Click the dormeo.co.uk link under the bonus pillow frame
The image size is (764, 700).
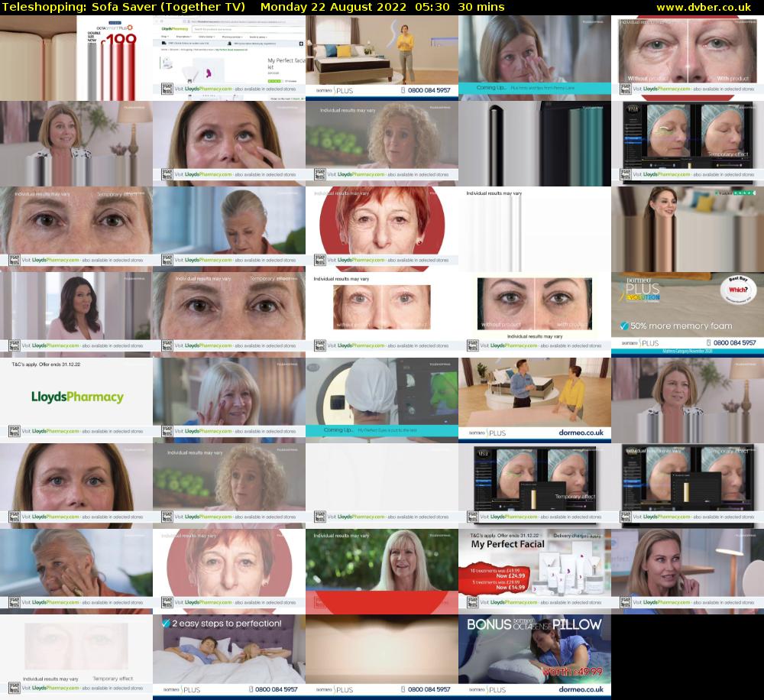(x=581, y=689)
